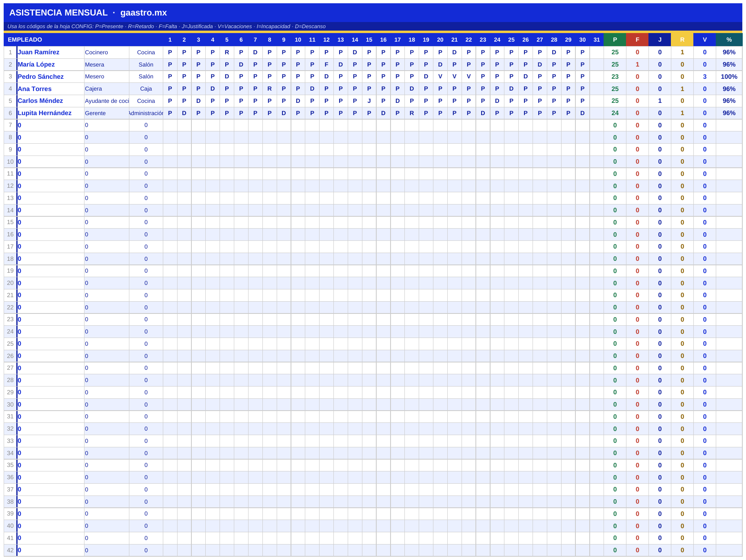Select the yellow R totals header

[x=682, y=40]
